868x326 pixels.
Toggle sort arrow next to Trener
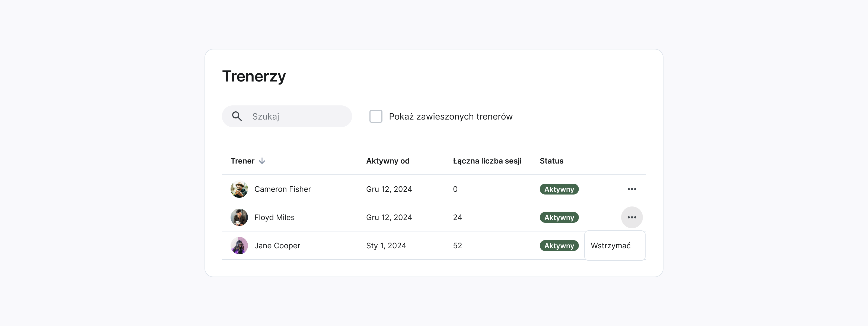coord(262,161)
